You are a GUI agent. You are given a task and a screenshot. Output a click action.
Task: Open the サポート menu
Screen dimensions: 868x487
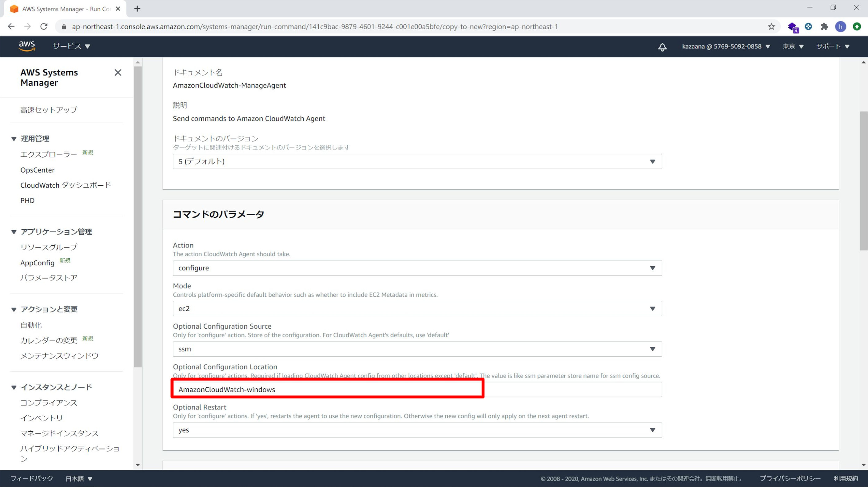click(833, 46)
